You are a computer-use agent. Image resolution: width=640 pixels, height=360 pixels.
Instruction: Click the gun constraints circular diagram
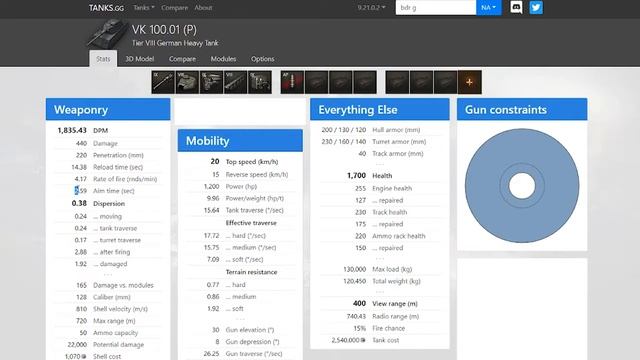(522, 186)
